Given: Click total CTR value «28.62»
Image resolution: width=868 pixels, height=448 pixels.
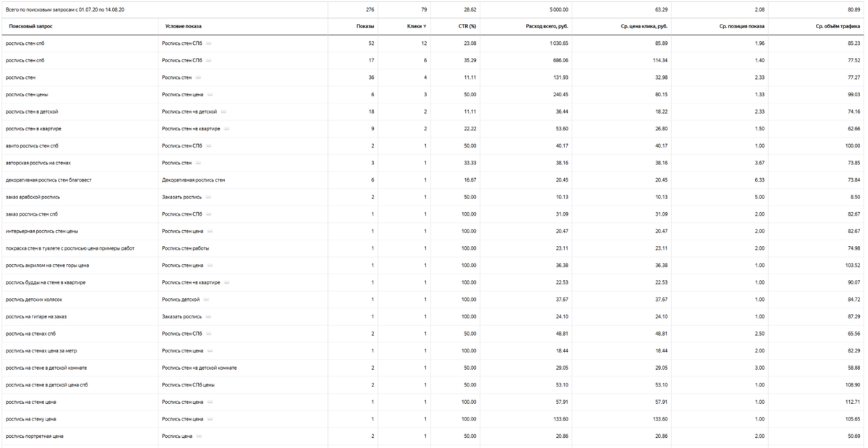Looking at the screenshot, I should point(470,9).
